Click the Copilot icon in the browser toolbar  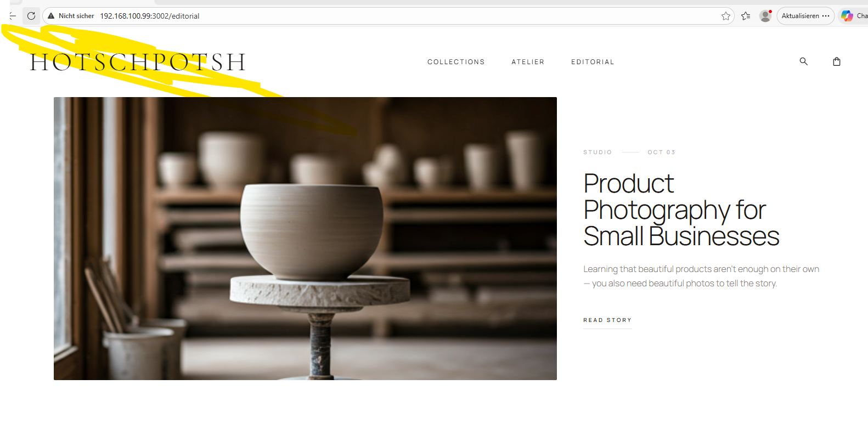tap(847, 16)
